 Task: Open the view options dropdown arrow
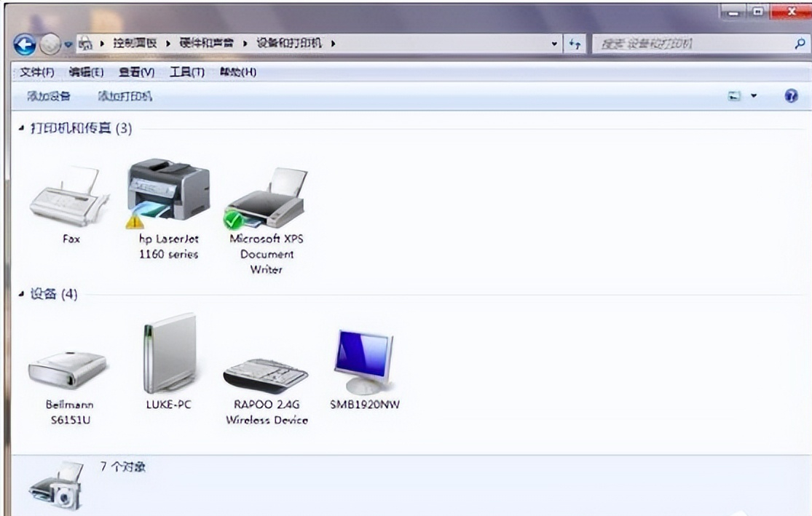(x=754, y=96)
